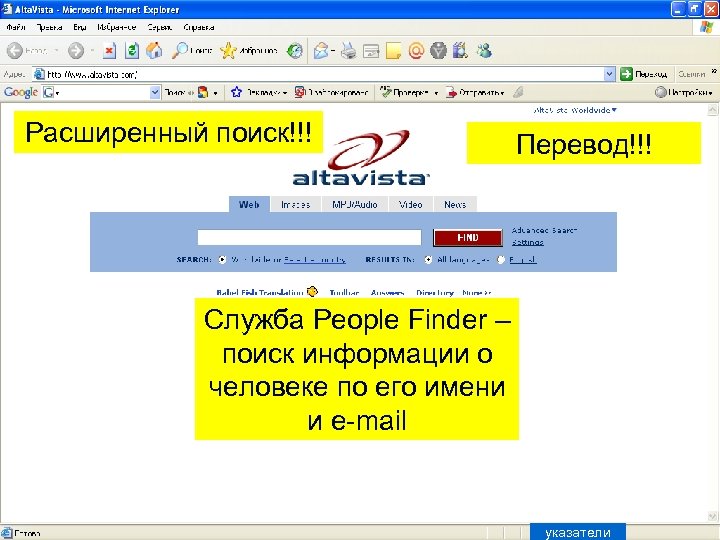Screen dimensions: 720x540
Task: Refresh the page with green arrows icon
Action: click(x=132, y=51)
